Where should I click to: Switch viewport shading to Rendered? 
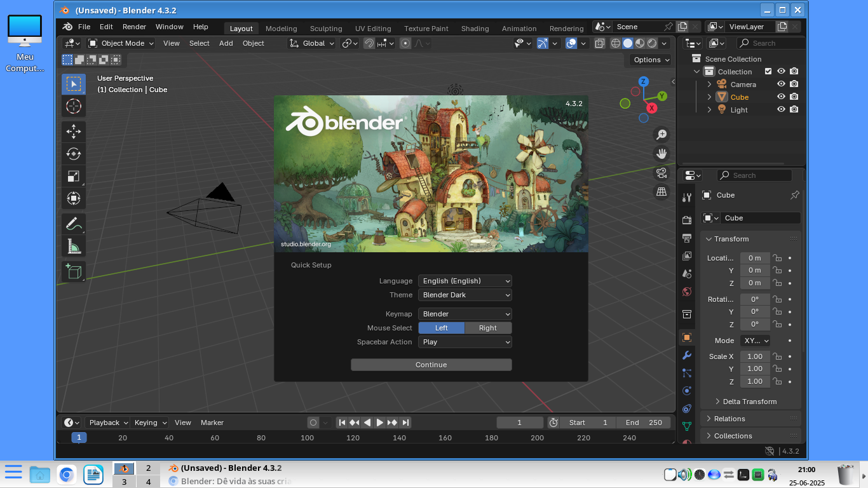652,43
